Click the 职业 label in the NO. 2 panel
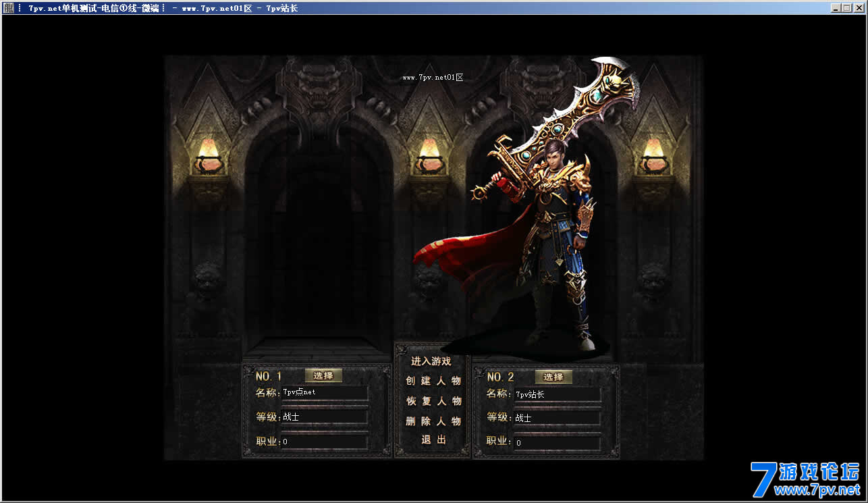Screen dimensions: 868x503 [498, 441]
